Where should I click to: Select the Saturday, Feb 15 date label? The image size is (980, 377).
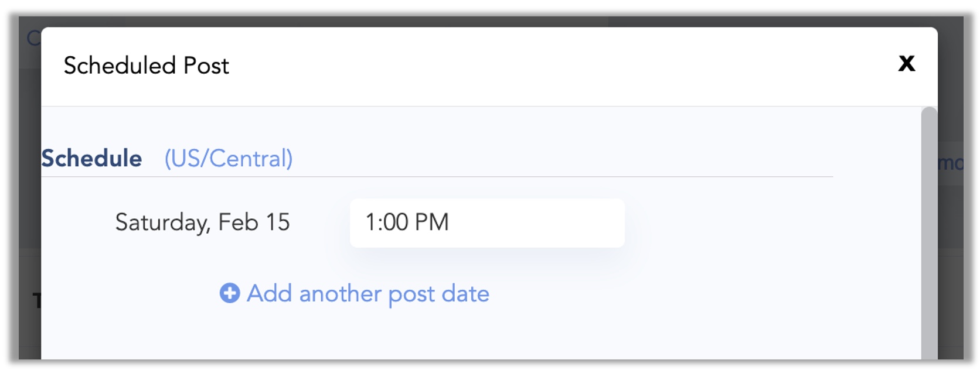click(202, 222)
